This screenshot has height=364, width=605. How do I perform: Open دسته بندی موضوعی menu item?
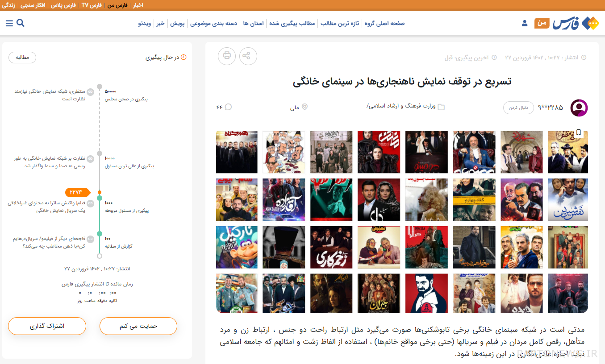(x=213, y=23)
